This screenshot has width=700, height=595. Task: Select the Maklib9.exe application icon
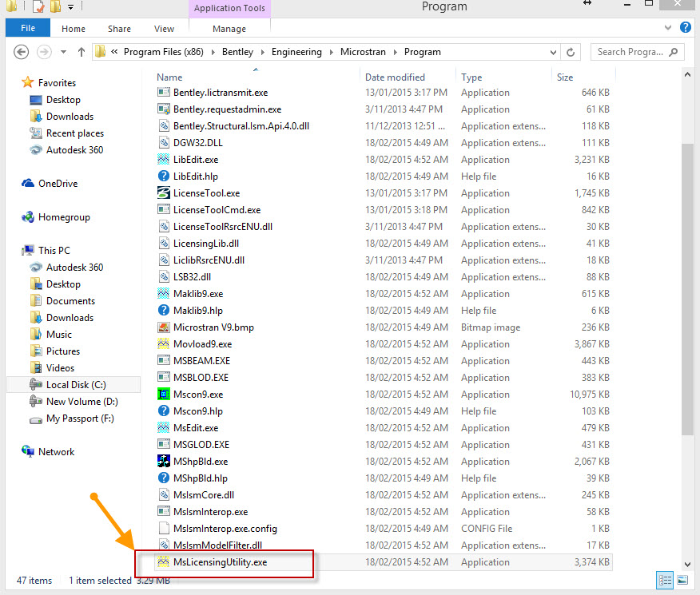point(163,293)
